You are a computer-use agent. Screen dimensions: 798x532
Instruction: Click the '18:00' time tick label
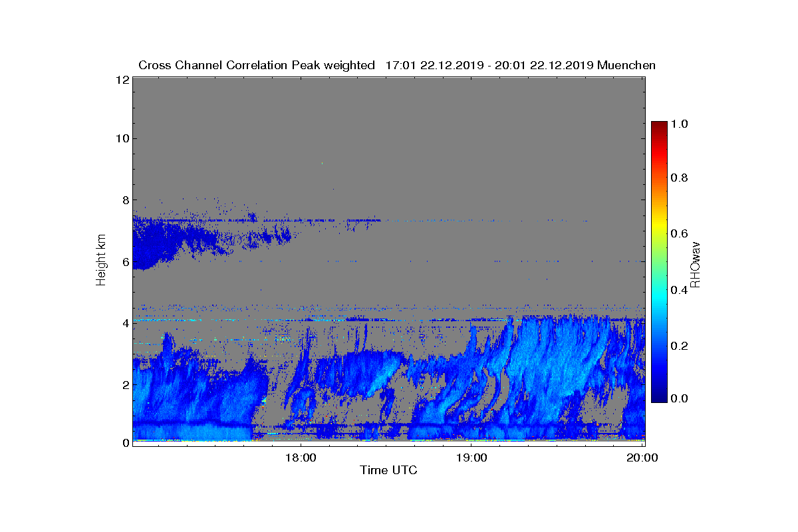(300, 458)
